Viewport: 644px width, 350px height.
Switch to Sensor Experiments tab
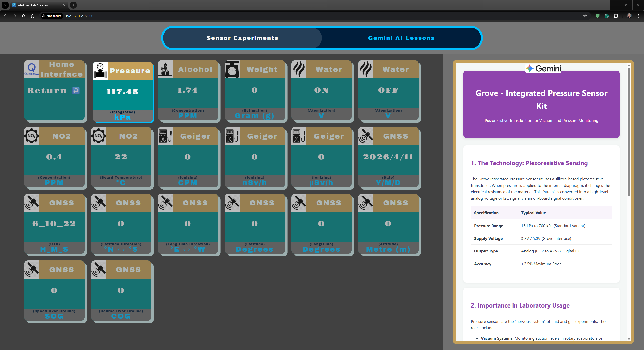point(242,38)
